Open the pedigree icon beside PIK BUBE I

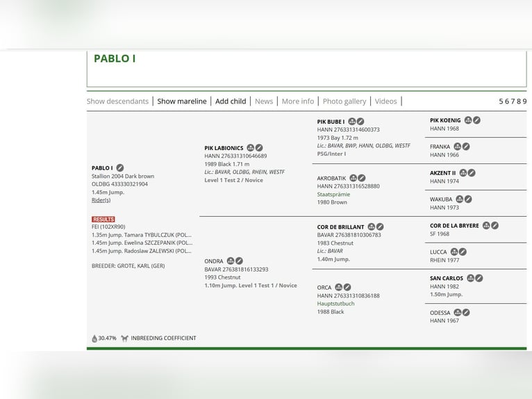coord(352,122)
